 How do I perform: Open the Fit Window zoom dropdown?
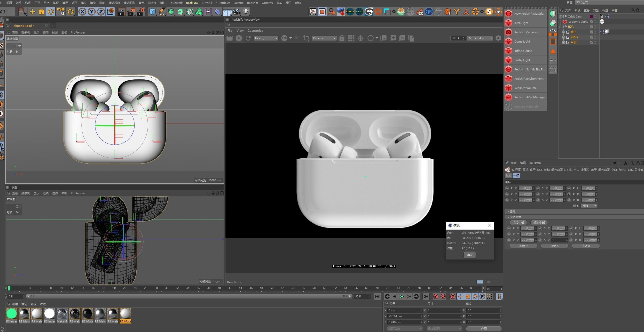[480, 38]
